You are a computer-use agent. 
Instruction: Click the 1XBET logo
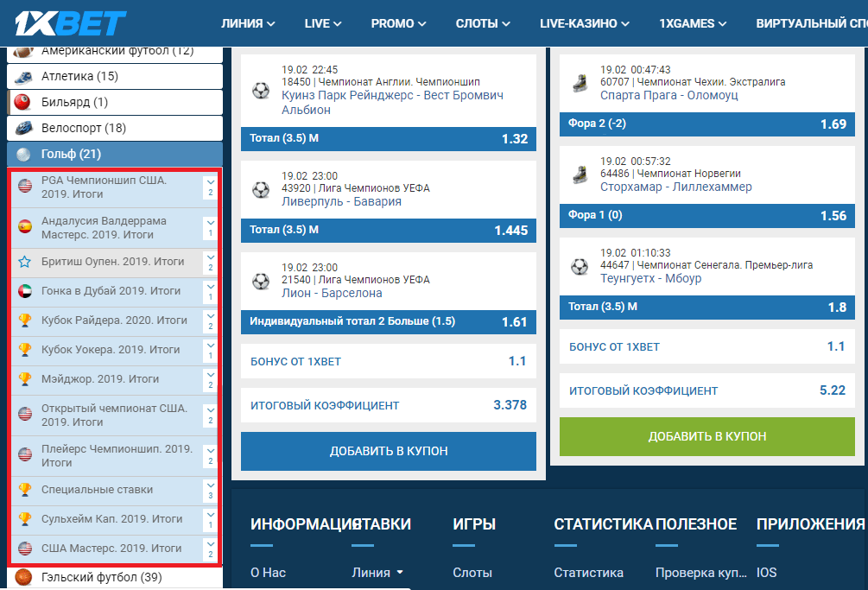click(x=70, y=23)
